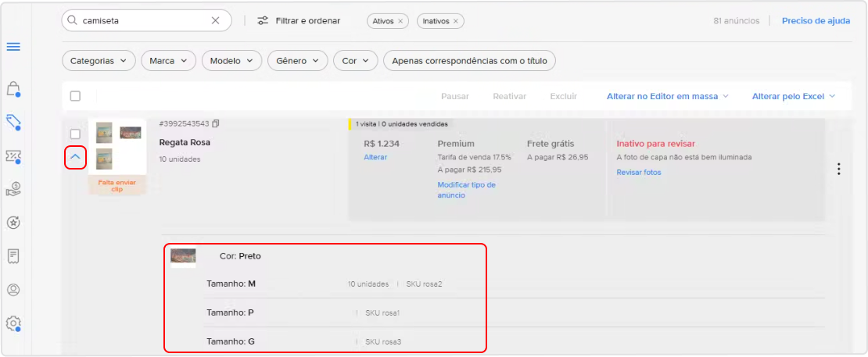Click the Premium listing type label
This screenshot has width=868, height=357.
[456, 144]
